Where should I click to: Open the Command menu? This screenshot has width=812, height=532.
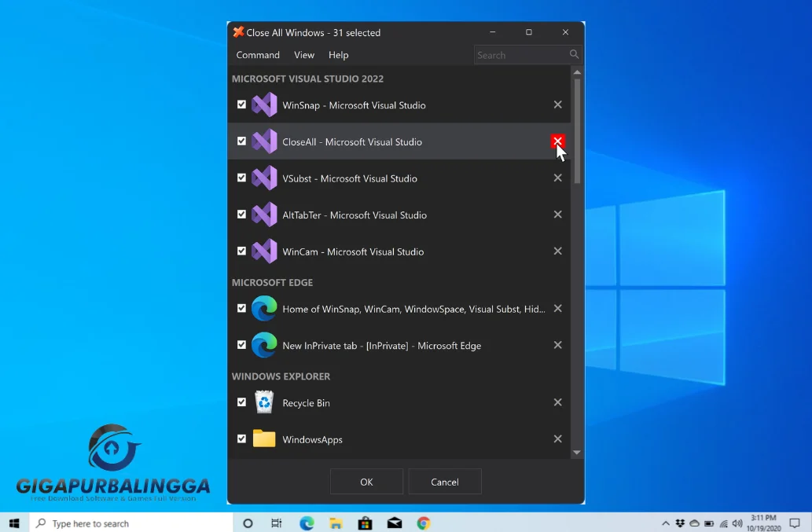(x=258, y=55)
